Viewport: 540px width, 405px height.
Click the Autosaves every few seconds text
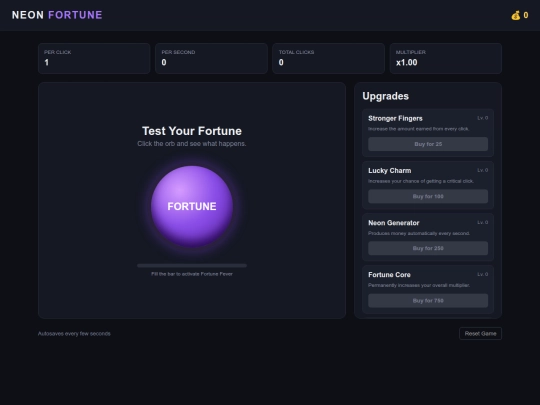coord(74,334)
